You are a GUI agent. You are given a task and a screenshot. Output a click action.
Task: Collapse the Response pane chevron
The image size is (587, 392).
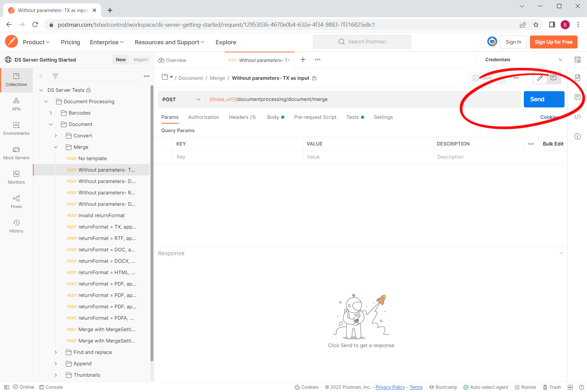(561, 253)
